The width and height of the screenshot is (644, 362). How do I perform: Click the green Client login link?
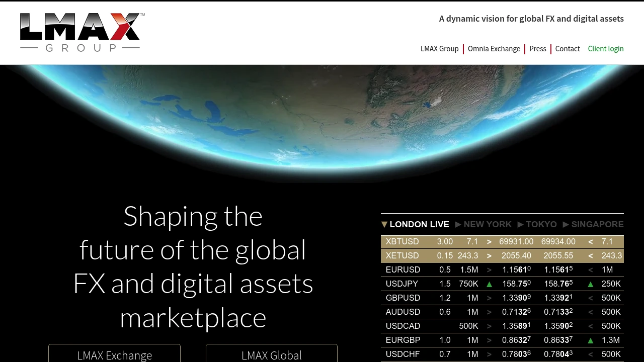[x=606, y=49]
